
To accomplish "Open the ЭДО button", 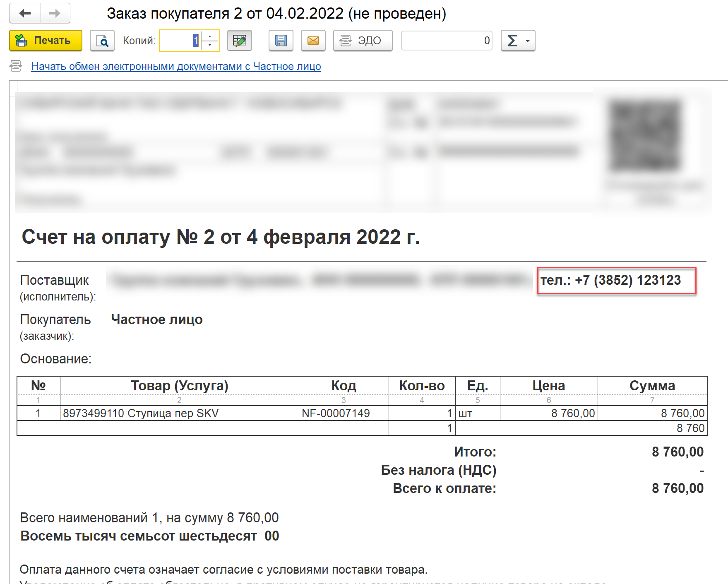I will coord(363,41).
